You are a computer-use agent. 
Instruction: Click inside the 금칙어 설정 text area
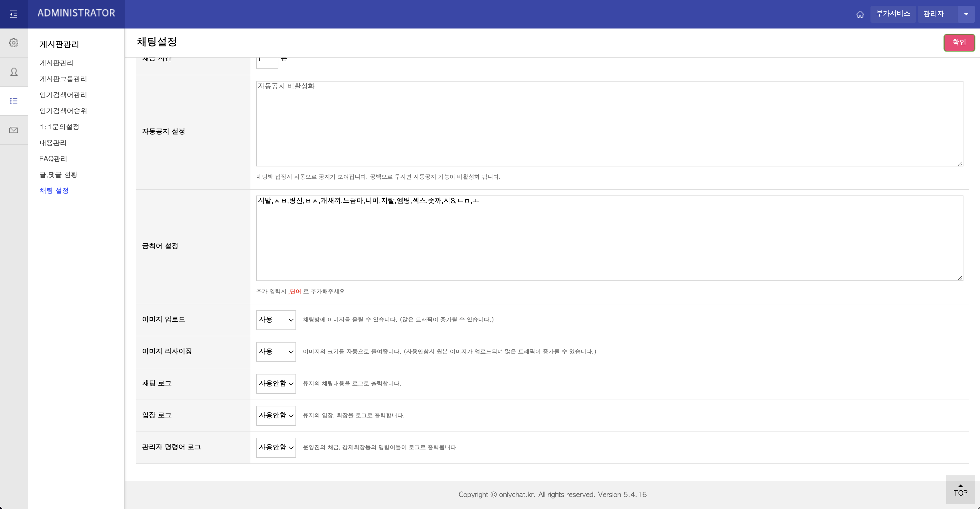pyautogui.click(x=609, y=238)
